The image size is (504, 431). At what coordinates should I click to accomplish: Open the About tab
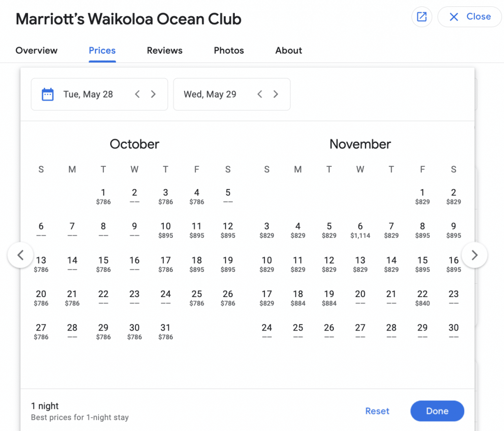[288, 51]
